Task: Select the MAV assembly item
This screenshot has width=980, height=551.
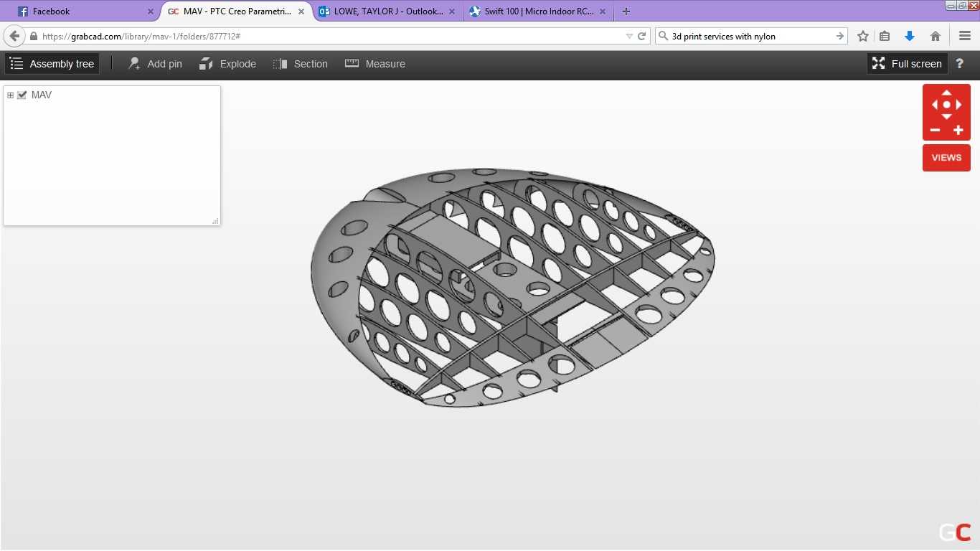Action: point(42,95)
